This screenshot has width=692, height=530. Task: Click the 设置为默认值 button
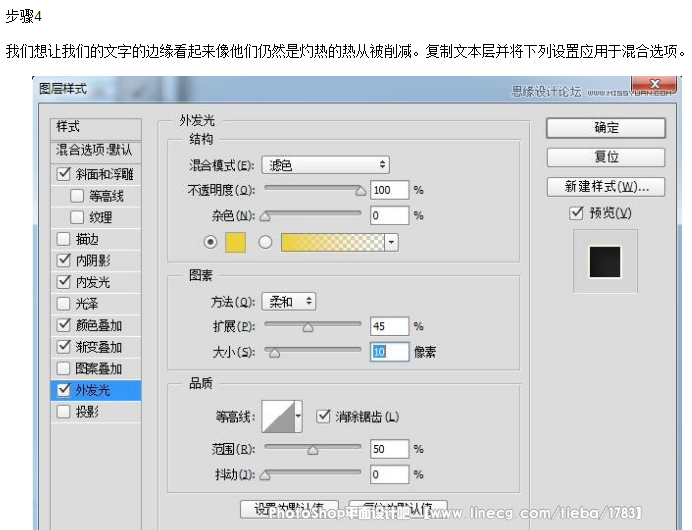point(290,509)
